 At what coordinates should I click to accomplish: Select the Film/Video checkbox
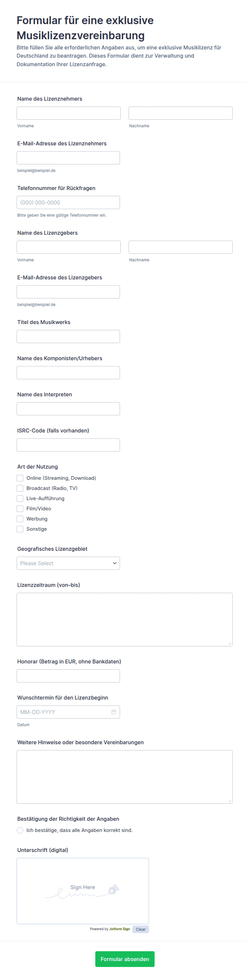20,509
